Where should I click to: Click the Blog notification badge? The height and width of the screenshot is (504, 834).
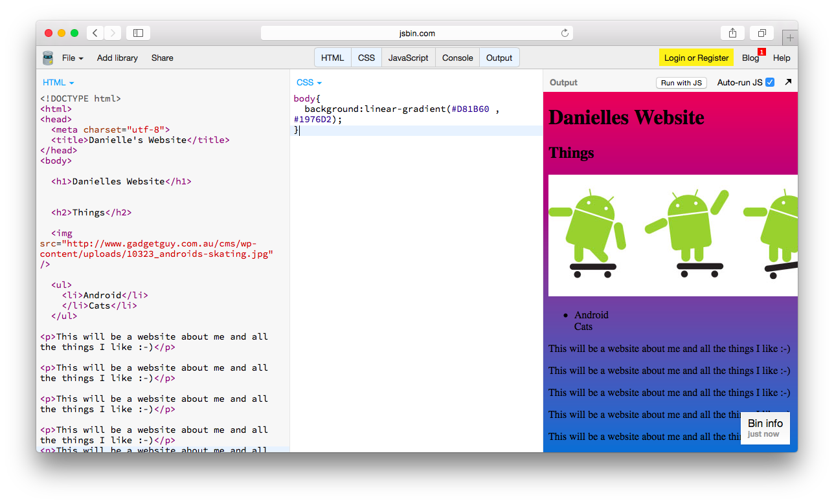pos(761,52)
